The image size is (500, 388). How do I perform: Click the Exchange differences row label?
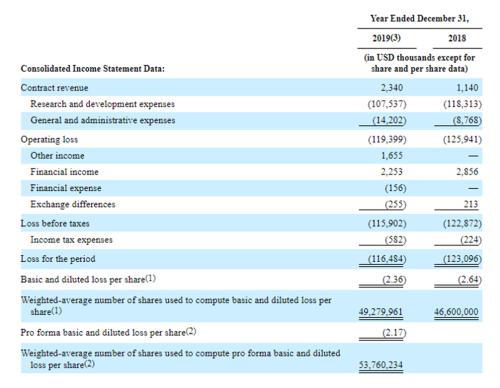point(73,204)
